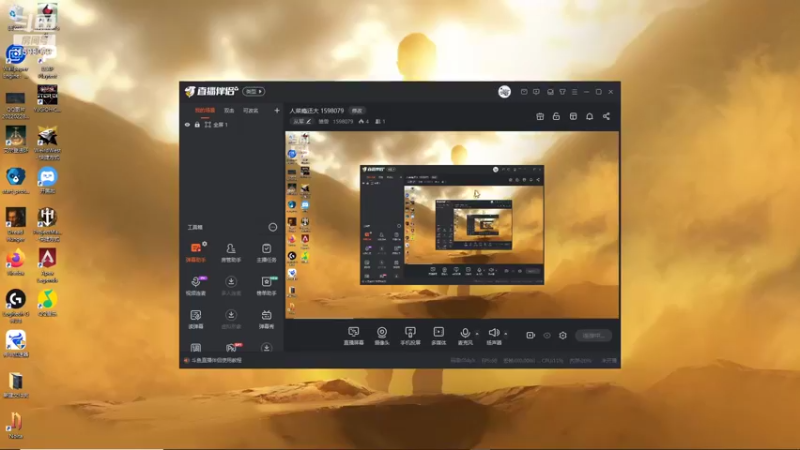Edit the category tag with pencil icon

click(302, 121)
